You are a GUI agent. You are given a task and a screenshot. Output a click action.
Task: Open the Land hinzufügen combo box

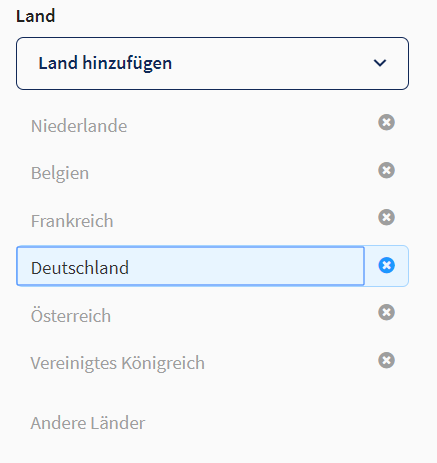pyautogui.click(x=212, y=63)
